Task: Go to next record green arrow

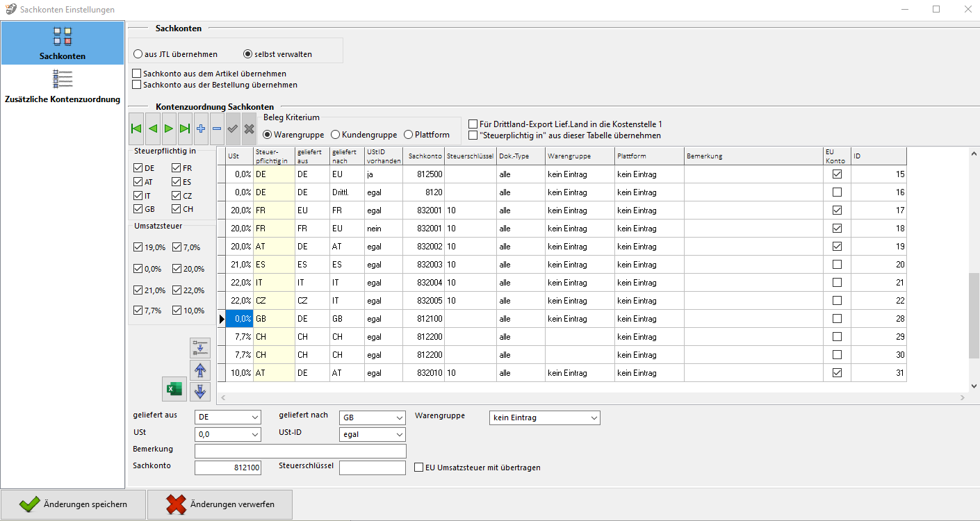Action: click(x=168, y=129)
